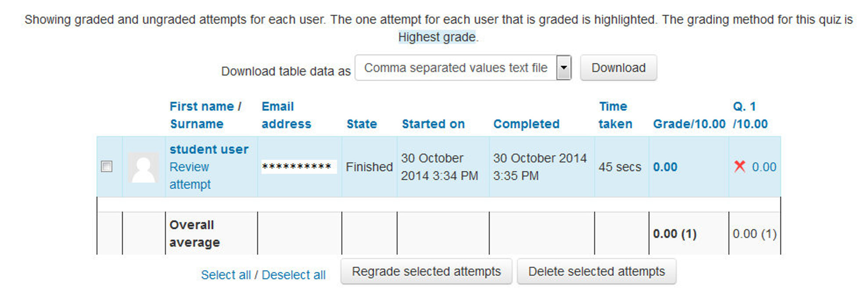Open student user profile link
The height and width of the screenshot is (302, 868).
[x=209, y=150]
